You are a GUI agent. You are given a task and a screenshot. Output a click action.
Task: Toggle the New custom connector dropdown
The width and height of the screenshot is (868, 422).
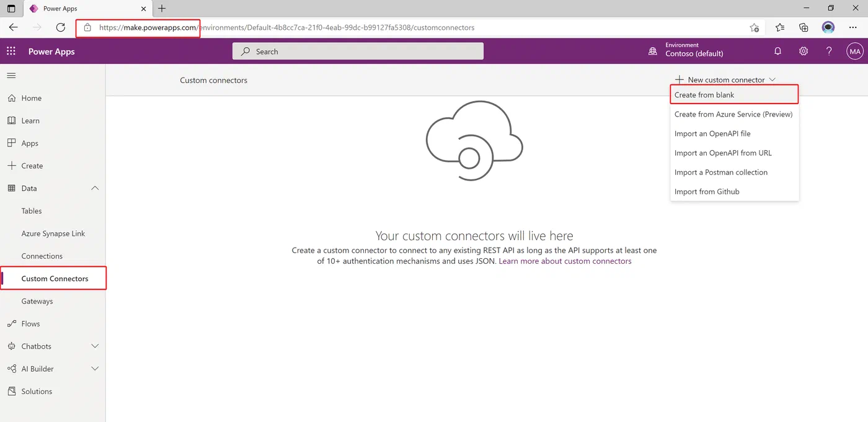(725, 80)
